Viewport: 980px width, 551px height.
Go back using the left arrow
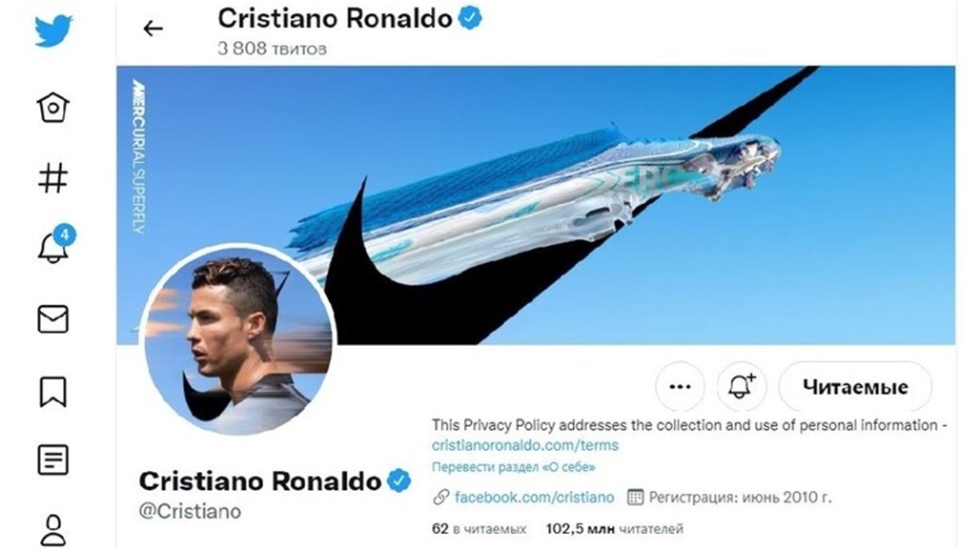click(x=153, y=28)
